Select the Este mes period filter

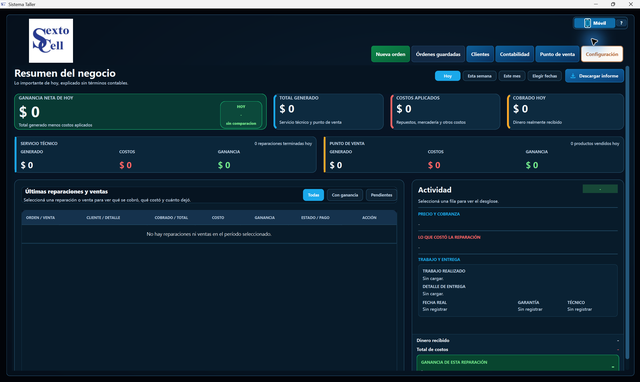[511, 76]
